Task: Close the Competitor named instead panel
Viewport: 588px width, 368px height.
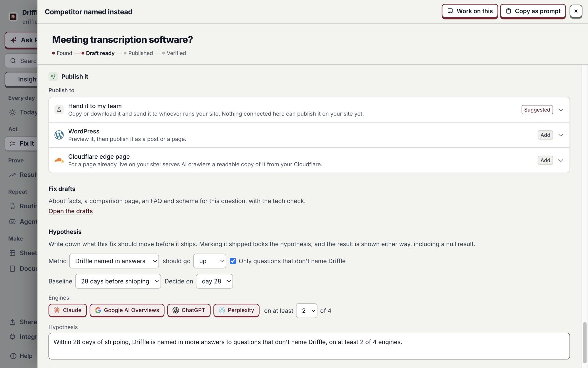Action: point(576,11)
